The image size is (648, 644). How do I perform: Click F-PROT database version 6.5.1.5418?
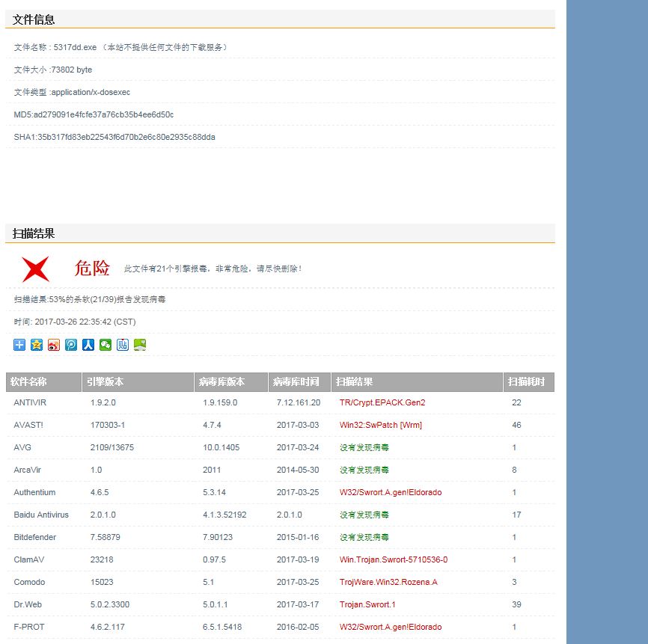pos(222,627)
